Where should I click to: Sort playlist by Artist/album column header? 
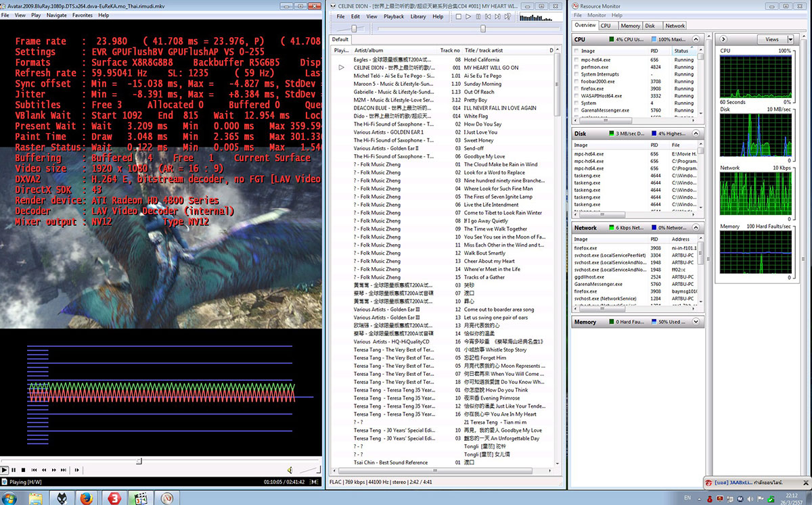coord(395,50)
